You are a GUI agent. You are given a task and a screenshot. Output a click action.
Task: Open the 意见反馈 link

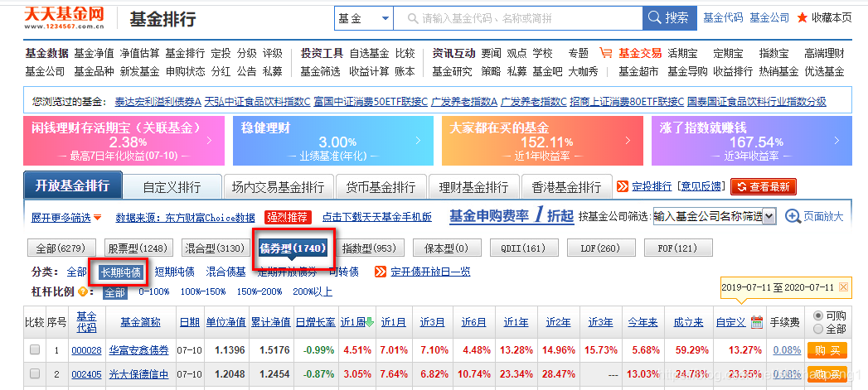(701, 186)
